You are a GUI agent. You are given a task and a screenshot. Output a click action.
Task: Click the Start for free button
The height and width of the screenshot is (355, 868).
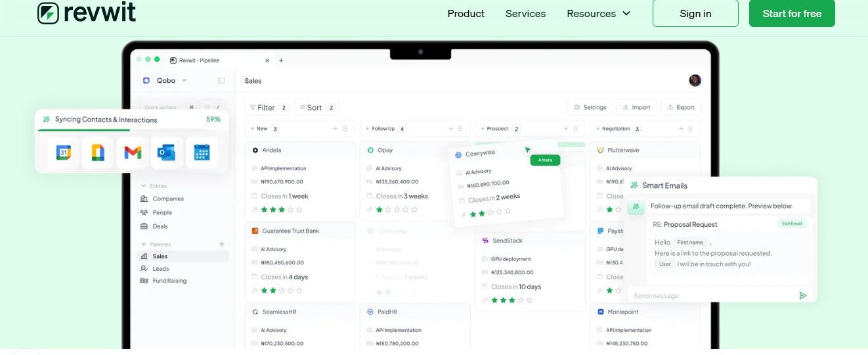(x=792, y=13)
